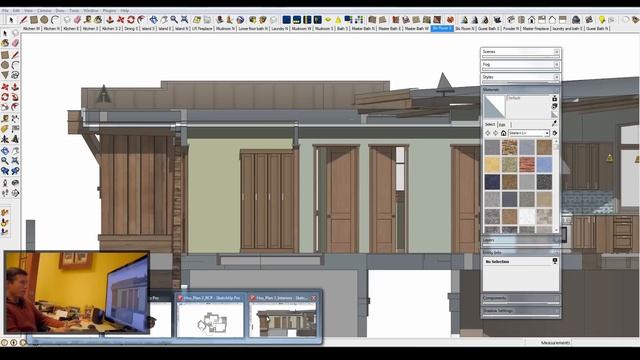Go to In Model home icon in Materials
The image size is (640, 360).
click(x=504, y=133)
